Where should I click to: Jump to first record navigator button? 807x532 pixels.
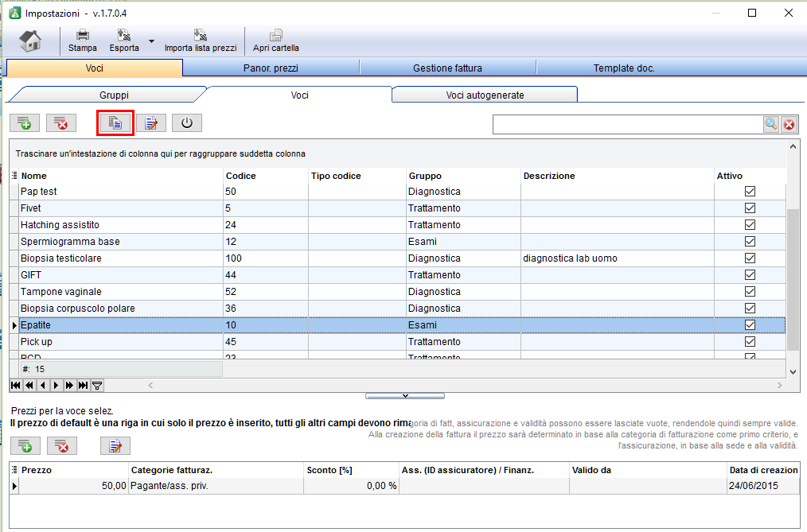click(x=16, y=385)
